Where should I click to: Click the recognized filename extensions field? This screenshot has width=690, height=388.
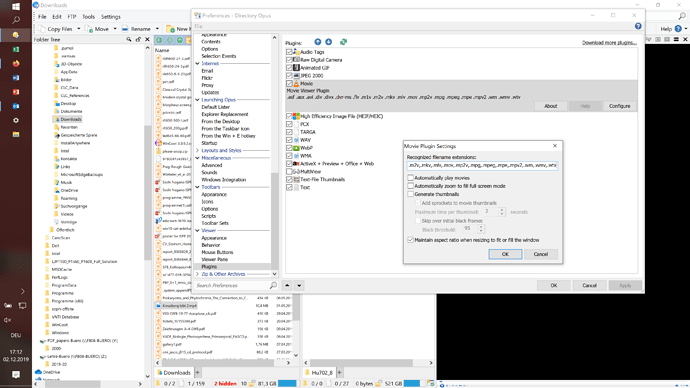483,165
